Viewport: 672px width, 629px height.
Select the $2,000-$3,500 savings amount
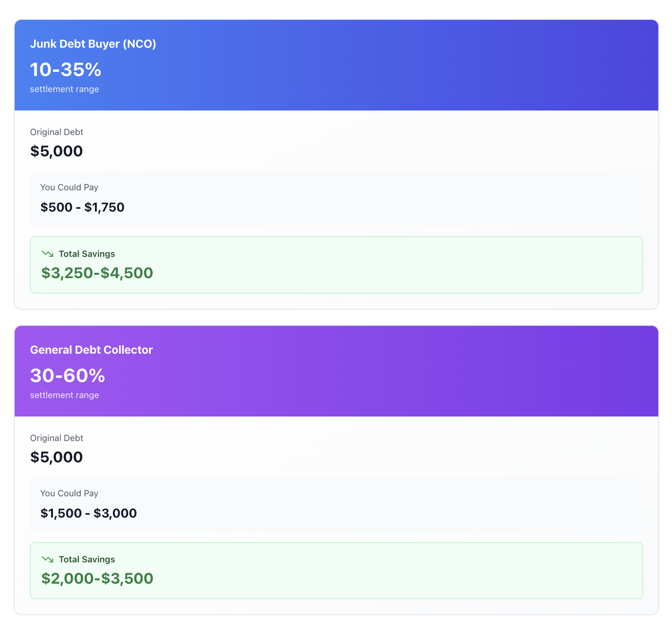pyautogui.click(x=97, y=578)
